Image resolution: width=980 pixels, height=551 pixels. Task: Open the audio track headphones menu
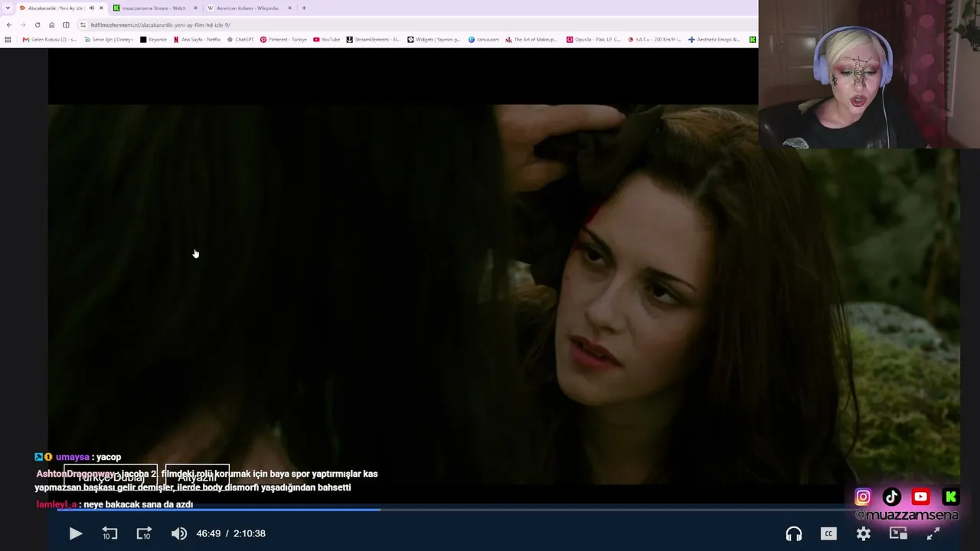794,533
